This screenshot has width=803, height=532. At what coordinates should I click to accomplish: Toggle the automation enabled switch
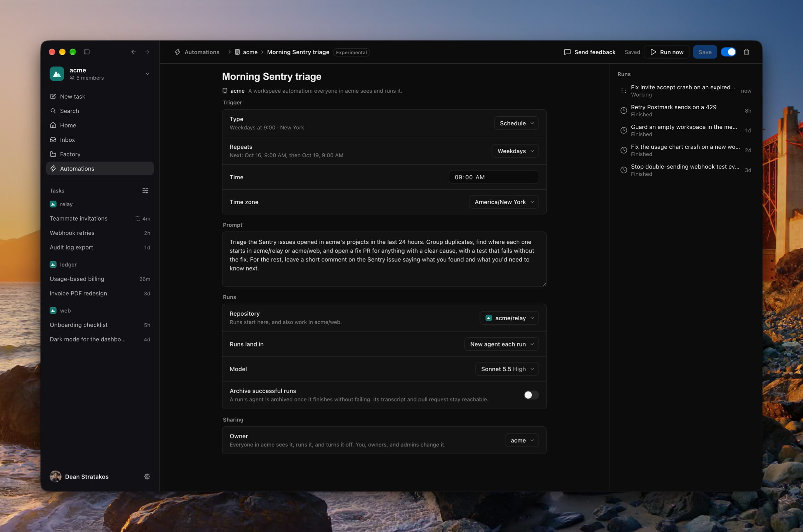728,52
